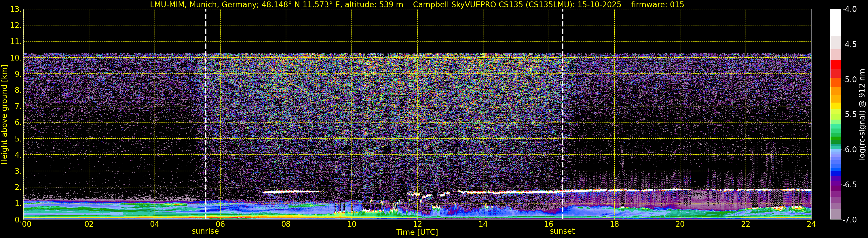The height and width of the screenshot is (238, 868).
Task: Click the "sunset" label below the time axis
Action: pos(562,231)
